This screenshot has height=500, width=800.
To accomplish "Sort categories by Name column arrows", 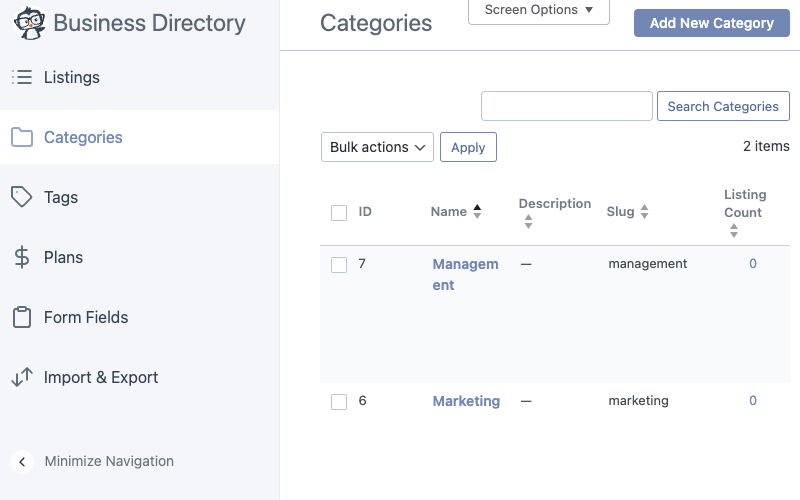I will [477, 211].
